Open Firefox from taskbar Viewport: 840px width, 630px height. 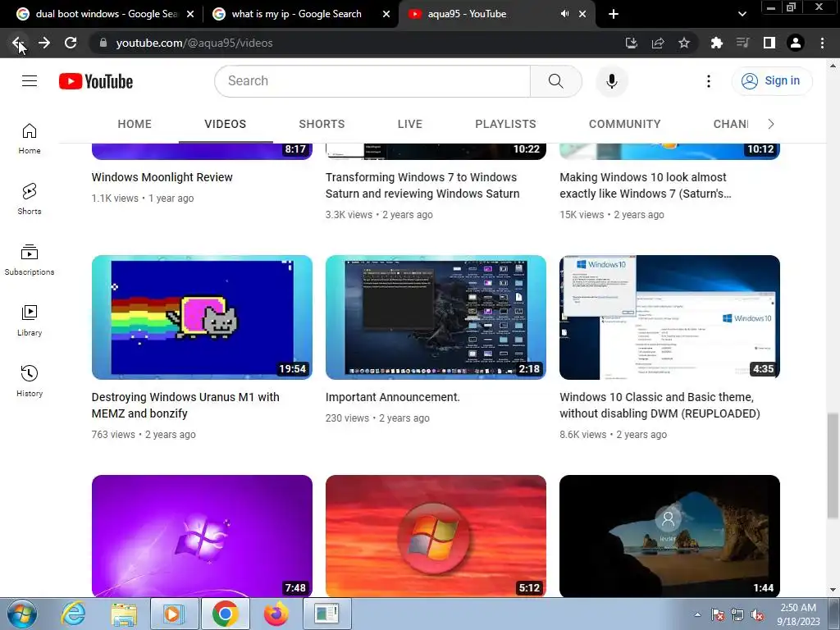pyautogui.click(x=276, y=614)
